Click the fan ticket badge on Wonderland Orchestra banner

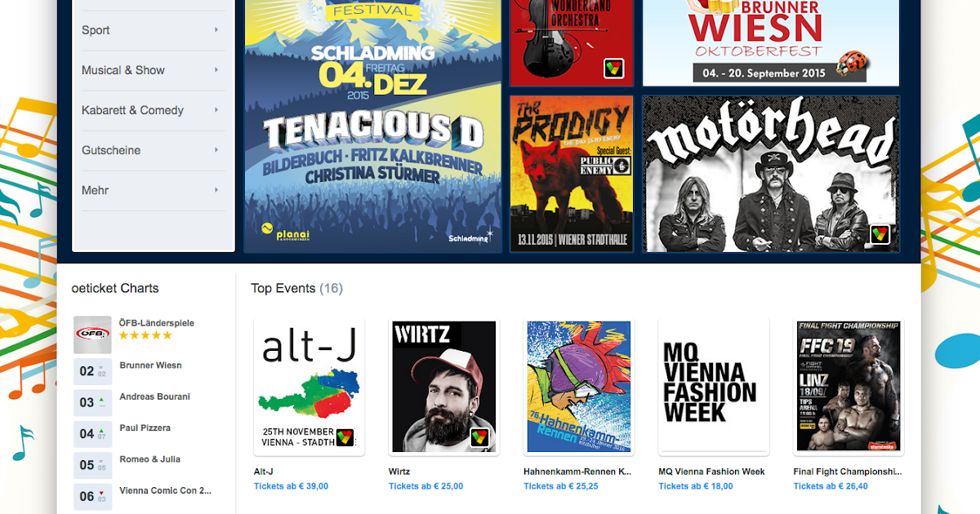coord(614,69)
